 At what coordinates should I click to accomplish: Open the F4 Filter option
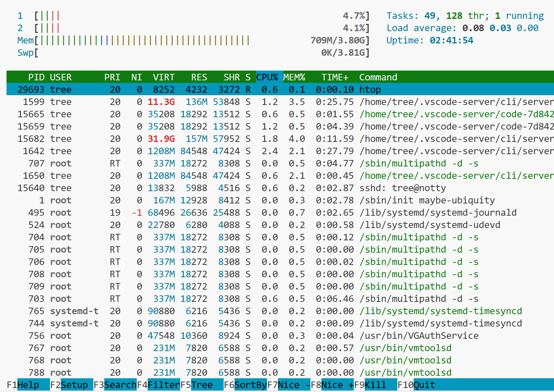[158, 385]
